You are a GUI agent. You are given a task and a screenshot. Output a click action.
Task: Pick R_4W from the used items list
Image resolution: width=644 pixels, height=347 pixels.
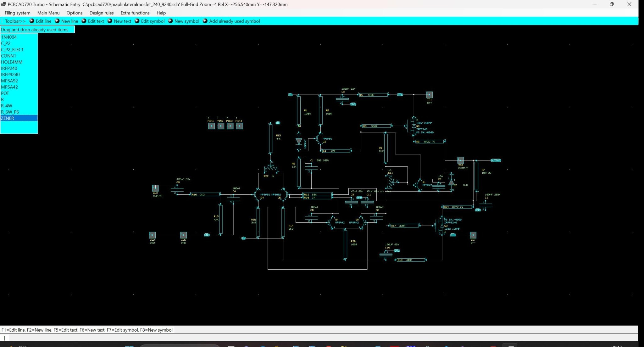pos(19,106)
